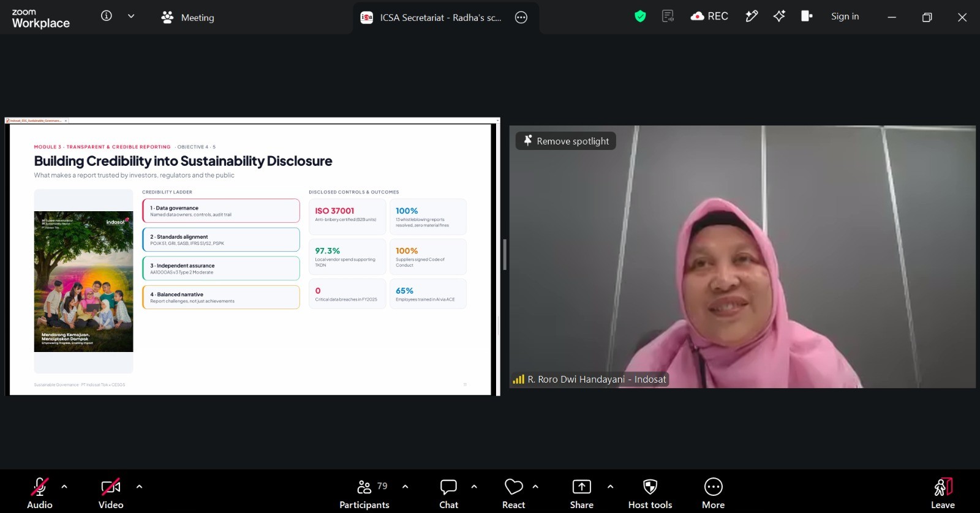Click the 'ISO 37001' outcome card
The width and height of the screenshot is (980, 513).
(347, 217)
